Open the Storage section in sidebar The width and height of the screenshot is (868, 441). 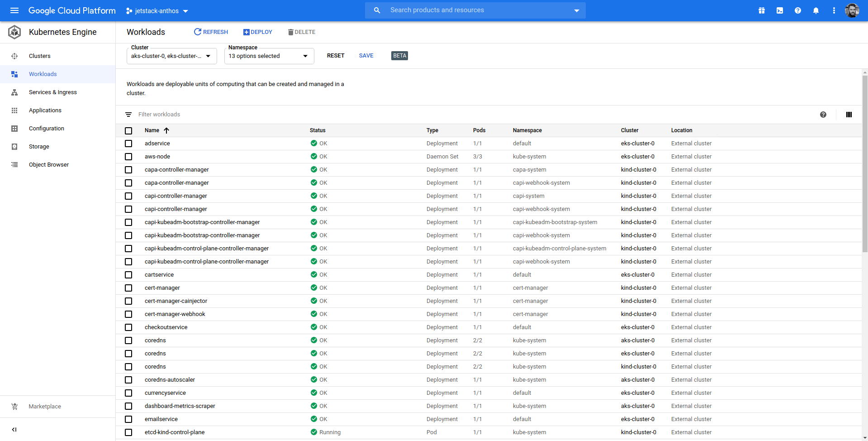(39, 146)
